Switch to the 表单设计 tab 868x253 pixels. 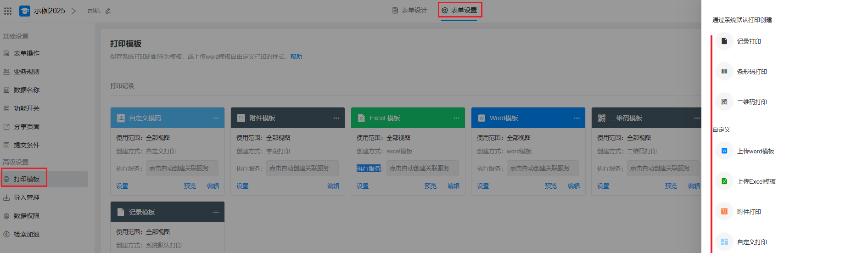click(409, 10)
